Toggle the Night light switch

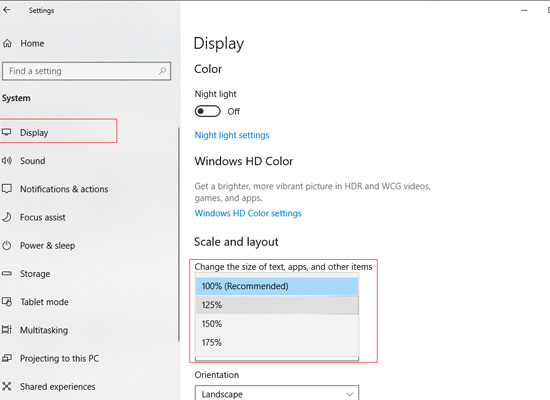(x=208, y=111)
